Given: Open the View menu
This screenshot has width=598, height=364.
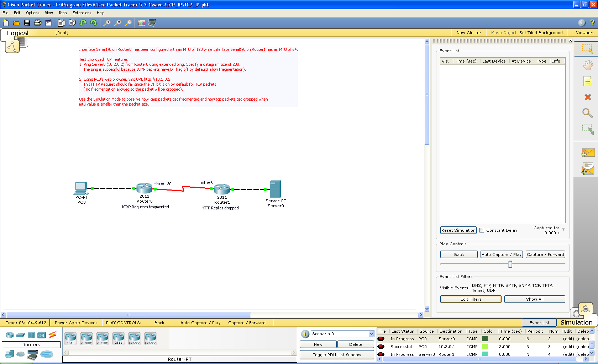Looking at the screenshot, I should pos(49,13).
